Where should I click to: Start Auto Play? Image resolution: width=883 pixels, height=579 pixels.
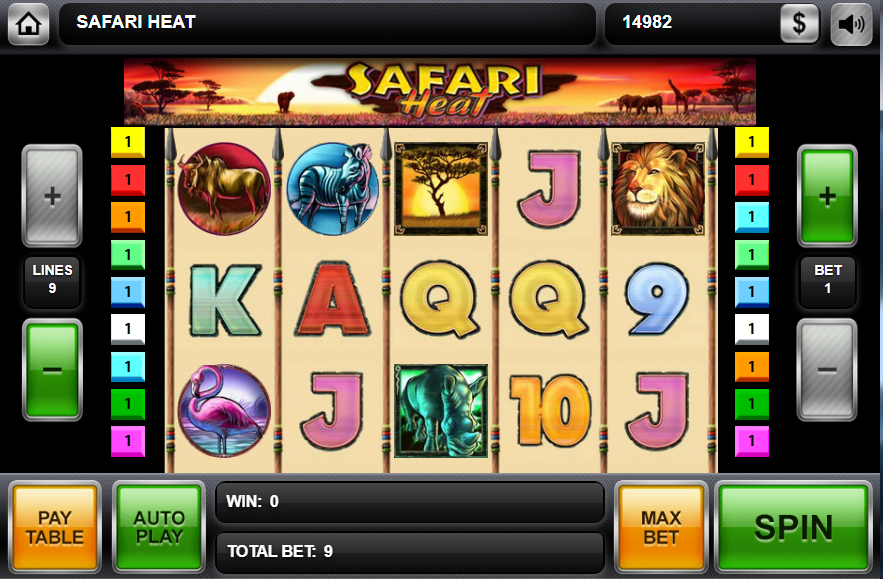(159, 527)
